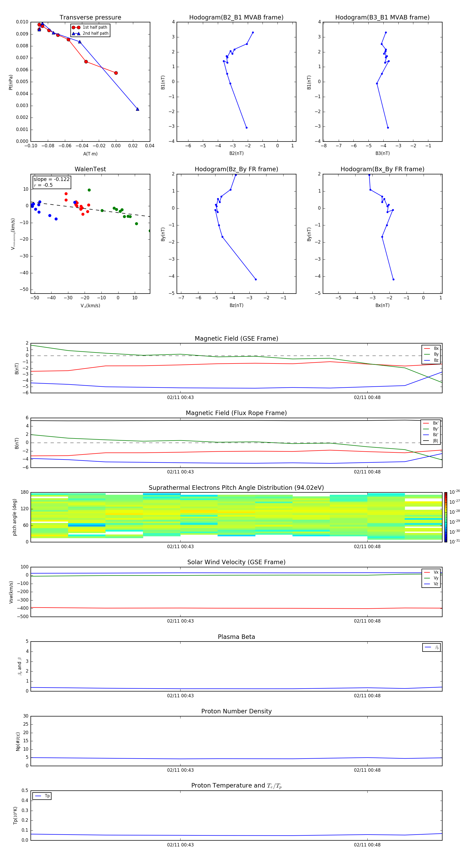473x868 pixels.
Task: Select the "By" entry in GSE magnetic field legend
Action: (x=431, y=354)
